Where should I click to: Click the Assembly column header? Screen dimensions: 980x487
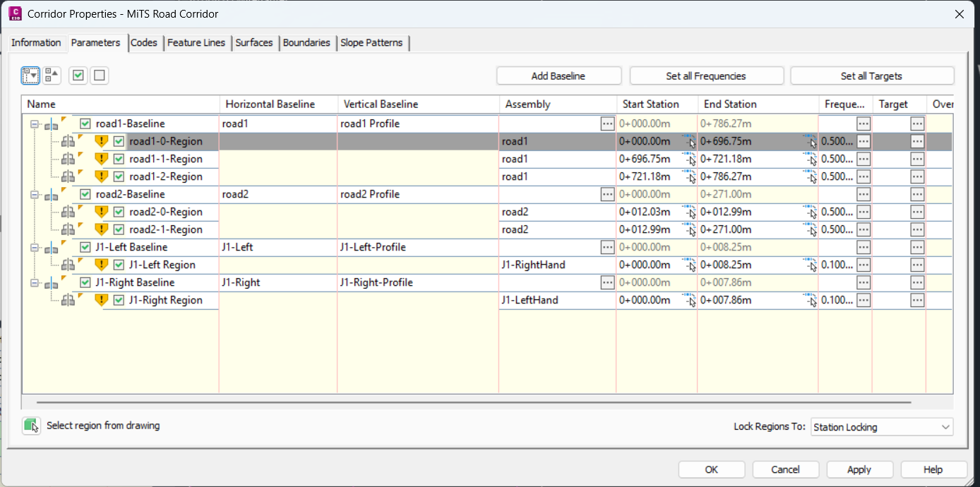[558, 104]
